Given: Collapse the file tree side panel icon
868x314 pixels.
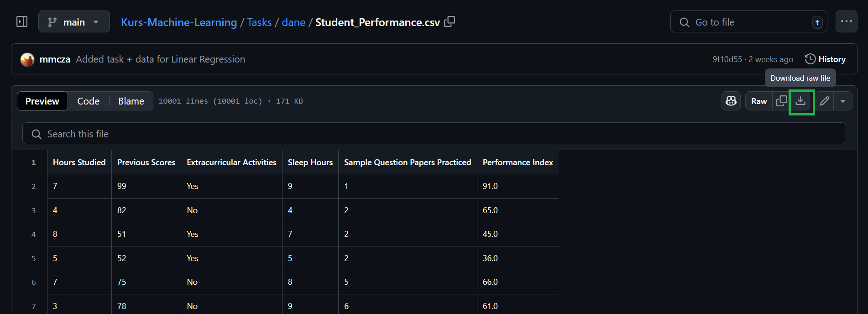Looking at the screenshot, I should [x=22, y=22].
